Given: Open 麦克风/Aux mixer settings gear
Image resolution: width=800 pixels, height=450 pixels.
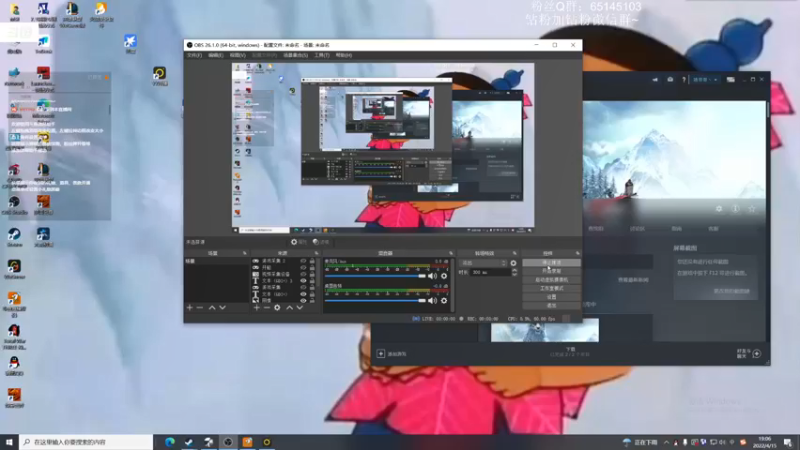Looking at the screenshot, I should [x=444, y=276].
